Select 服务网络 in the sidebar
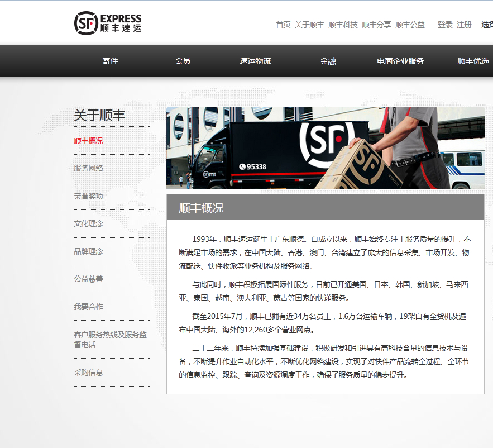The width and height of the screenshot is (493, 448). pyautogui.click(x=88, y=168)
